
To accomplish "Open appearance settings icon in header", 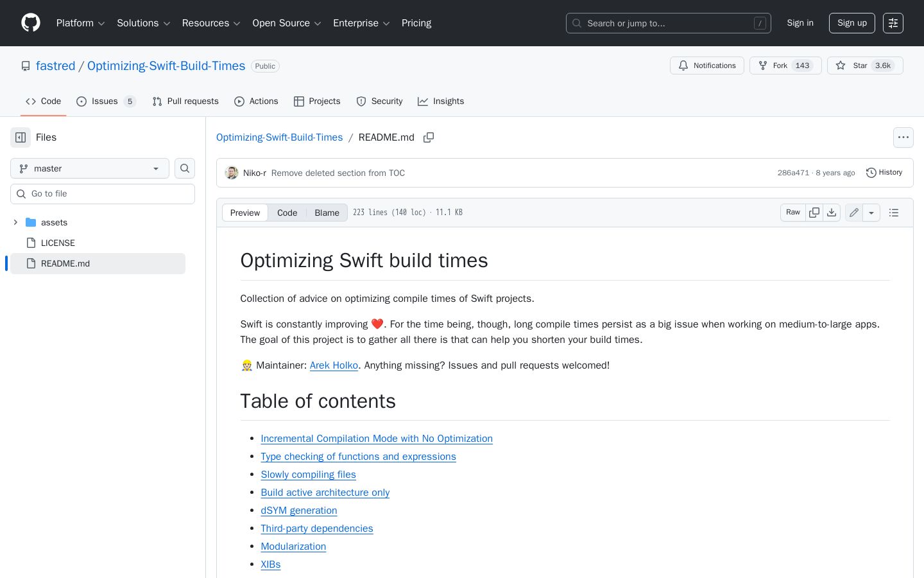I will pyautogui.click(x=893, y=23).
